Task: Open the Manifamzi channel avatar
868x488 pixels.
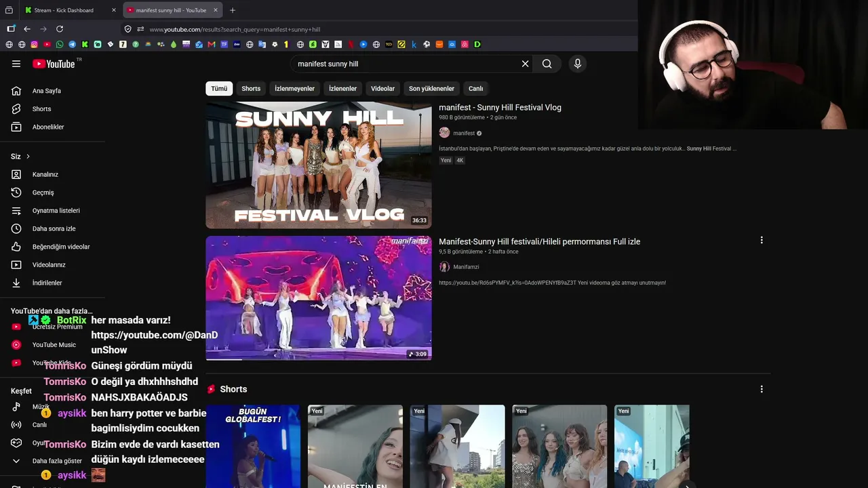Action: click(444, 267)
